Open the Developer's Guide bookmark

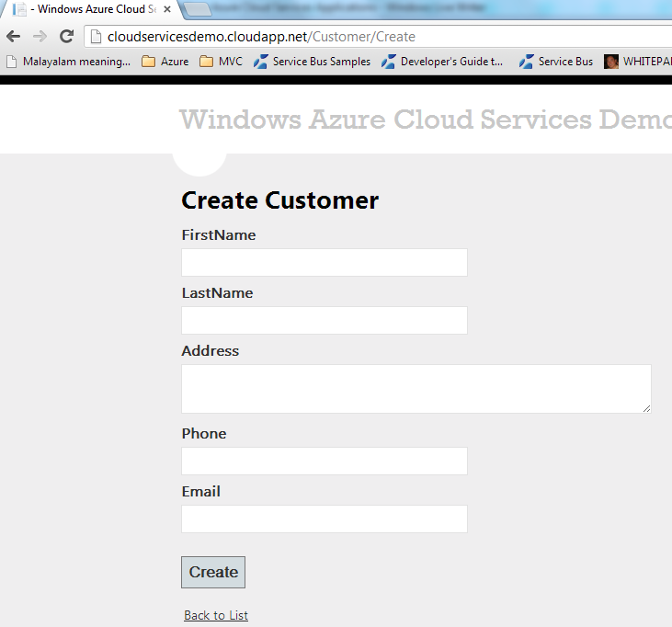(442, 62)
